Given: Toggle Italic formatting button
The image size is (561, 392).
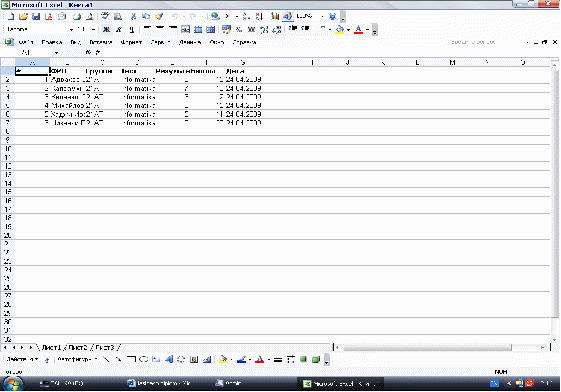Looking at the screenshot, I should pyautogui.click(x=119, y=29).
